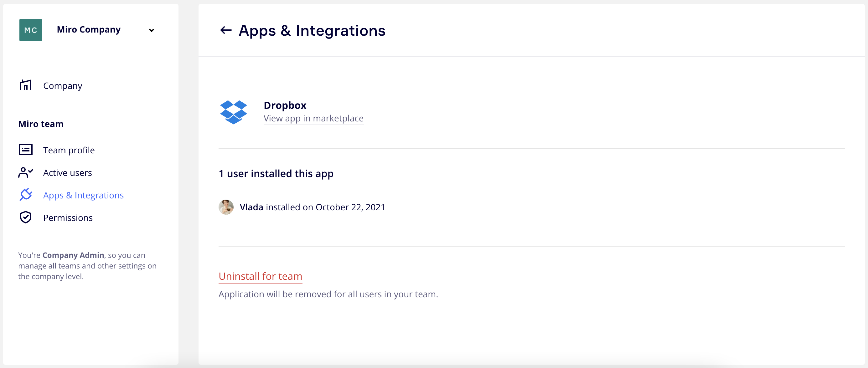Click Vlada's profile avatar thumbnail

[226, 207]
